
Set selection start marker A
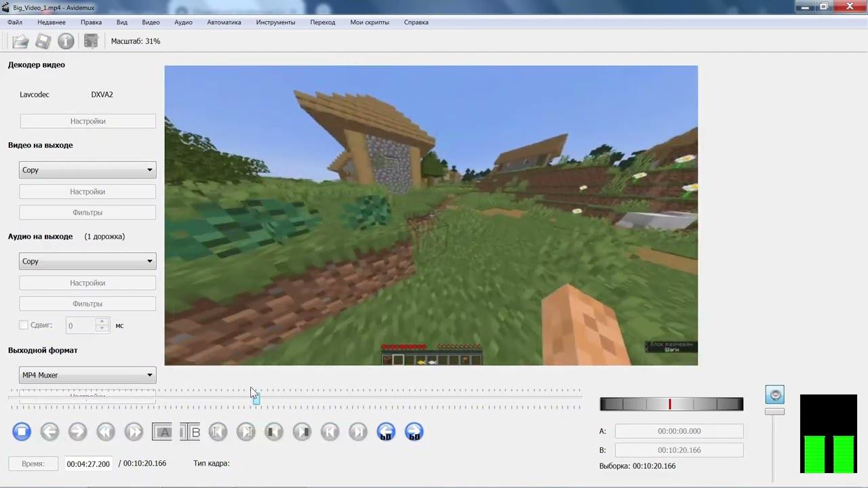pyautogui.click(x=162, y=432)
